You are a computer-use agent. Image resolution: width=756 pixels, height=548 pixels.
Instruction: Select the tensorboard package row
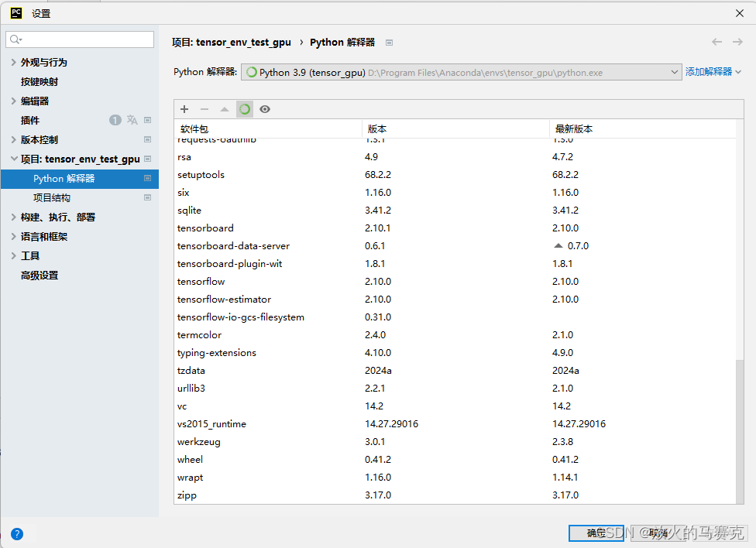tap(455, 228)
